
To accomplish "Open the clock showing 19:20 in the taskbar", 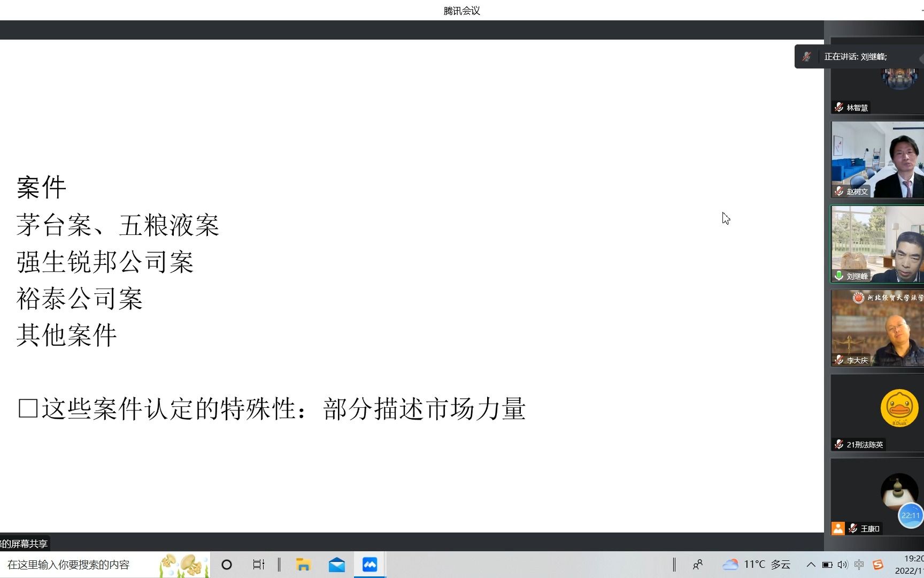I will click(910, 565).
